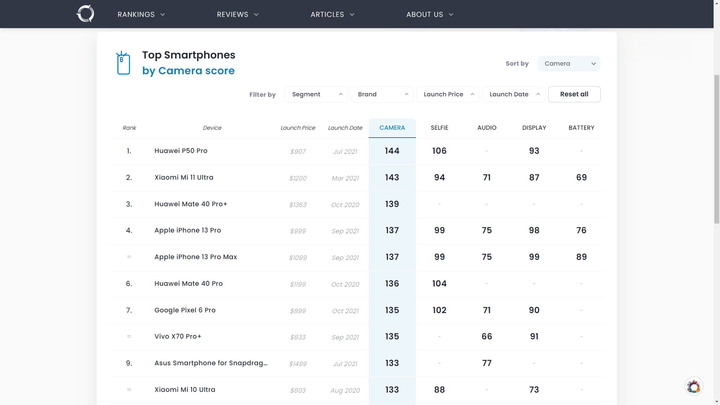Click the $1363 launch price of Huawei Mate 40 Pro+
This screenshot has width=720, height=405.
(x=298, y=204)
